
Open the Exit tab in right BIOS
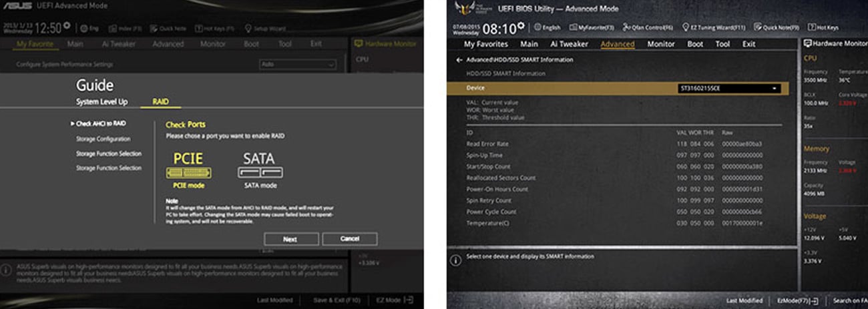coord(749,44)
